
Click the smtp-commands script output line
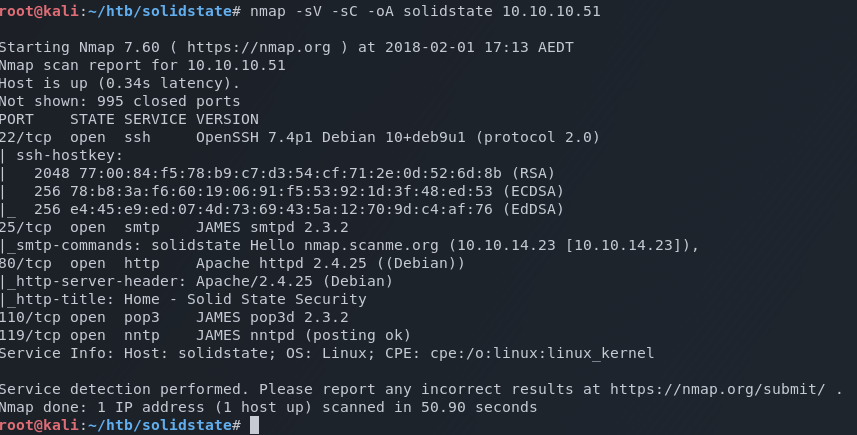[x=350, y=245]
